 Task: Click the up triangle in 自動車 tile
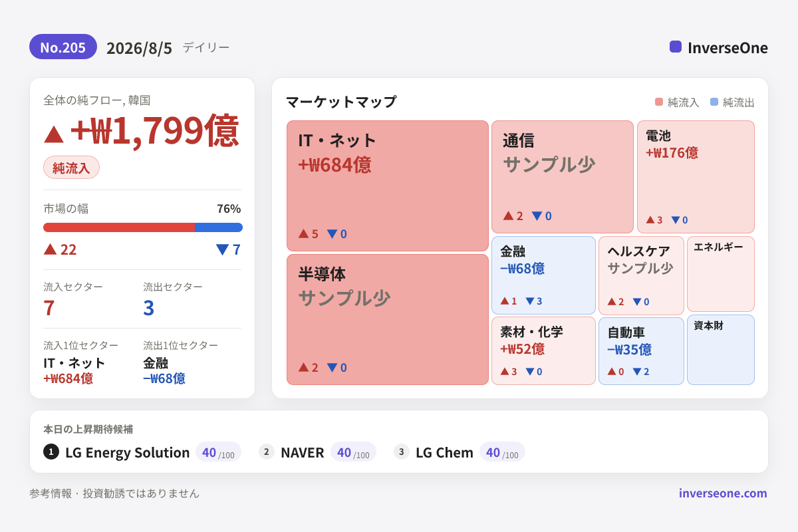tap(611, 371)
